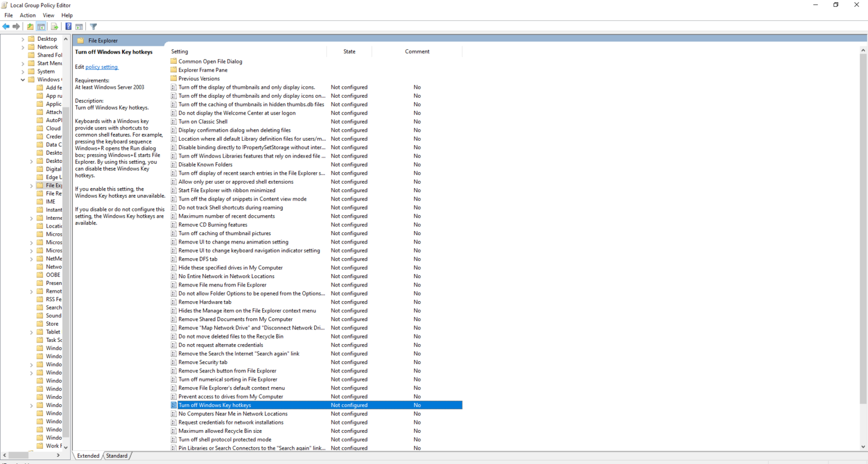Screen dimensions: 868x464
Task: Open Help using the blue question mark icon
Action: (67, 27)
